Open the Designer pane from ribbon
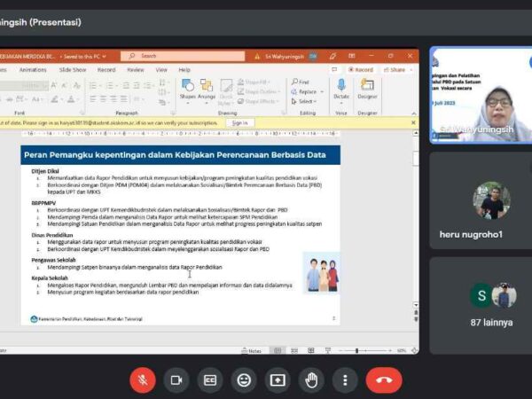The height and width of the screenshot is (399, 532). 367,89
